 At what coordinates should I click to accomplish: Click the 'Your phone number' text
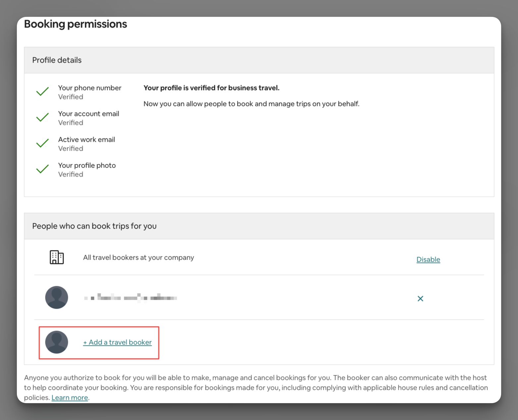90,88
